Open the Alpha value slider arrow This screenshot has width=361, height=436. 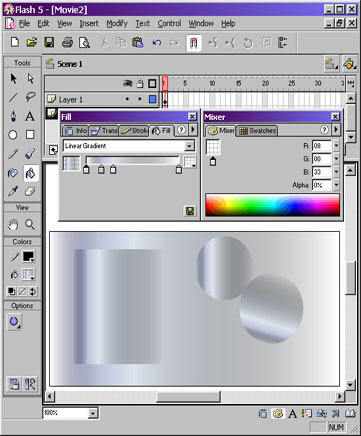coord(336,185)
